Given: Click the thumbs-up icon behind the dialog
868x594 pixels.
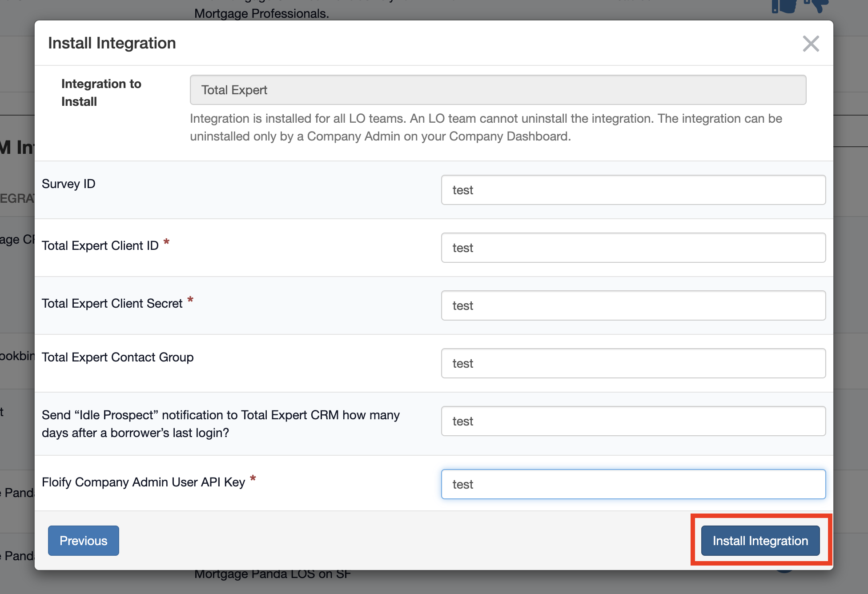Looking at the screenshot, I should (784, 7).
